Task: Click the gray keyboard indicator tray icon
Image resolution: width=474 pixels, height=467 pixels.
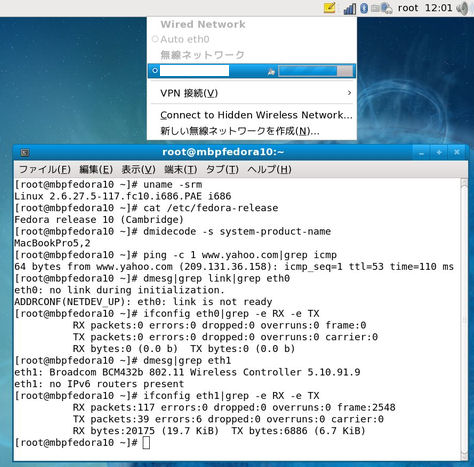Action: (x=375, y=8)
